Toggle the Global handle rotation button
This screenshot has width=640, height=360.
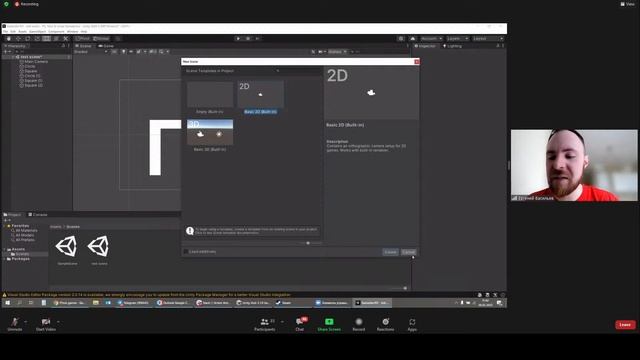click(101, 38)
